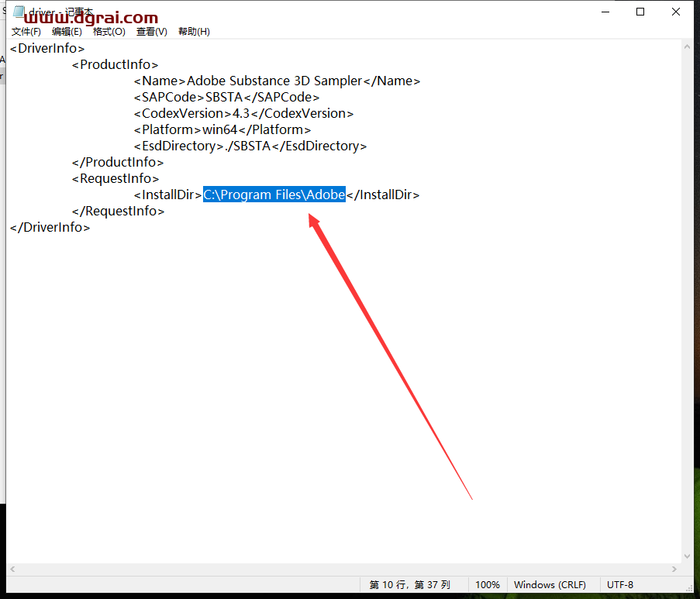Open the 帮助(H) menu

click(195, 32)
